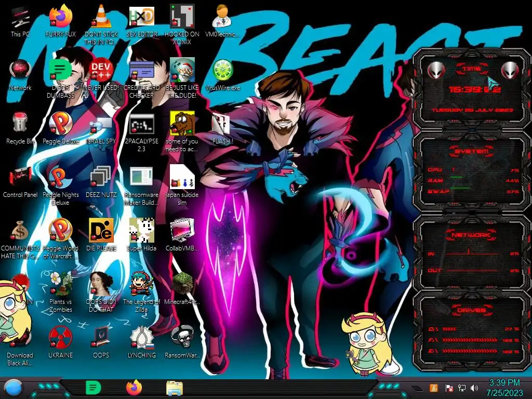Image resolution: width=532 pixels, height=399 pixels.
Task: Open the Start orb button
Action: coord(13,388)
